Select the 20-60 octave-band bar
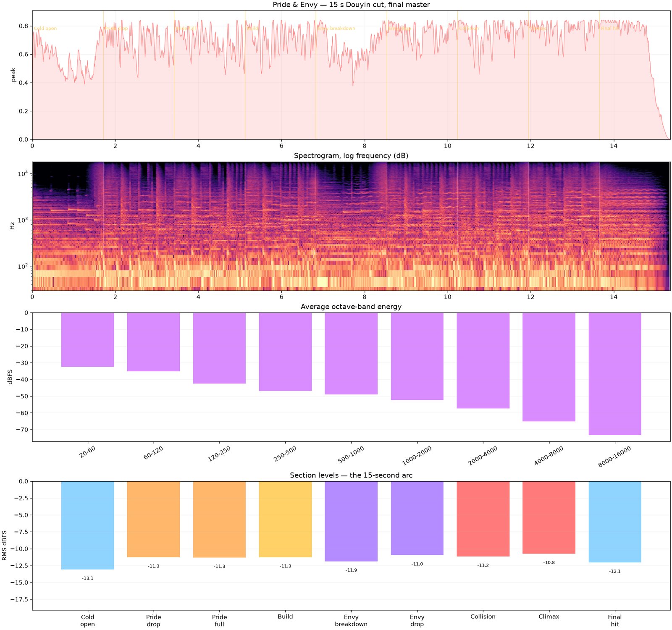This screenshot has height=630, width=672. point(88,340)
